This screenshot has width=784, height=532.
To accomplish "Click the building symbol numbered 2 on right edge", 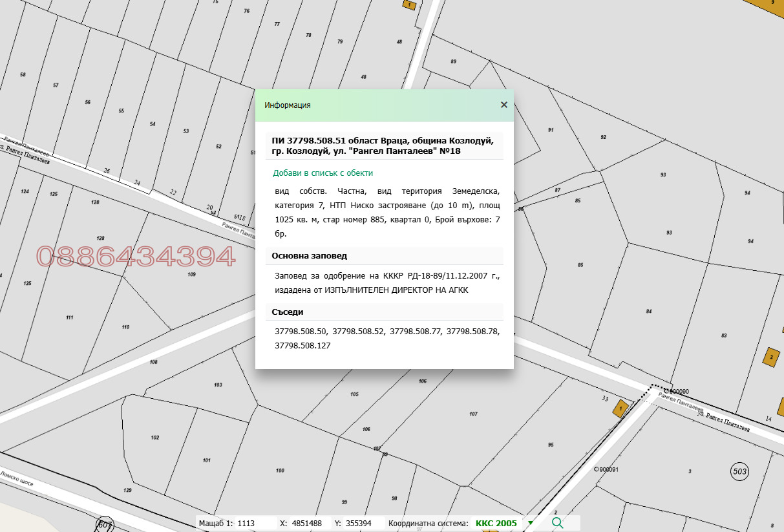I will 771,356.
